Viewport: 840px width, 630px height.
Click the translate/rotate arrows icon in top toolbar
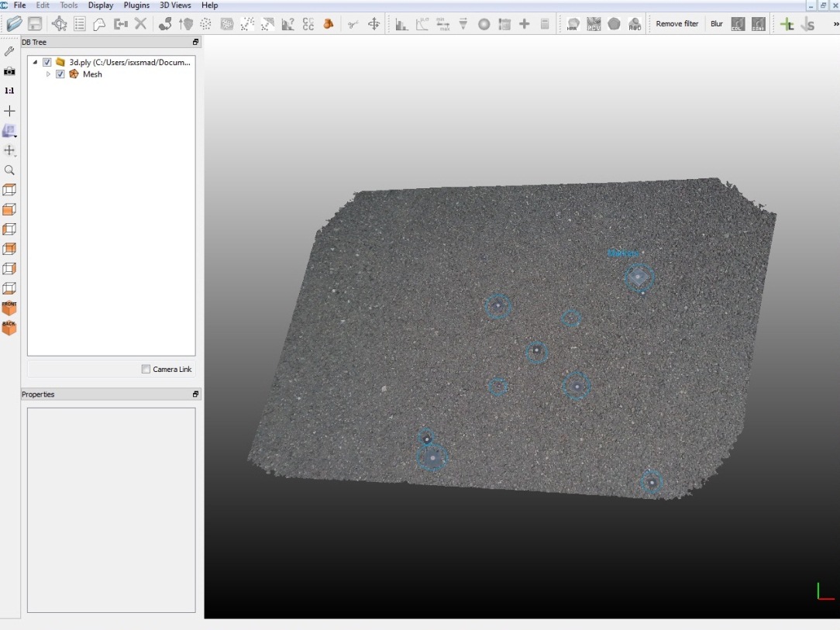374,24
